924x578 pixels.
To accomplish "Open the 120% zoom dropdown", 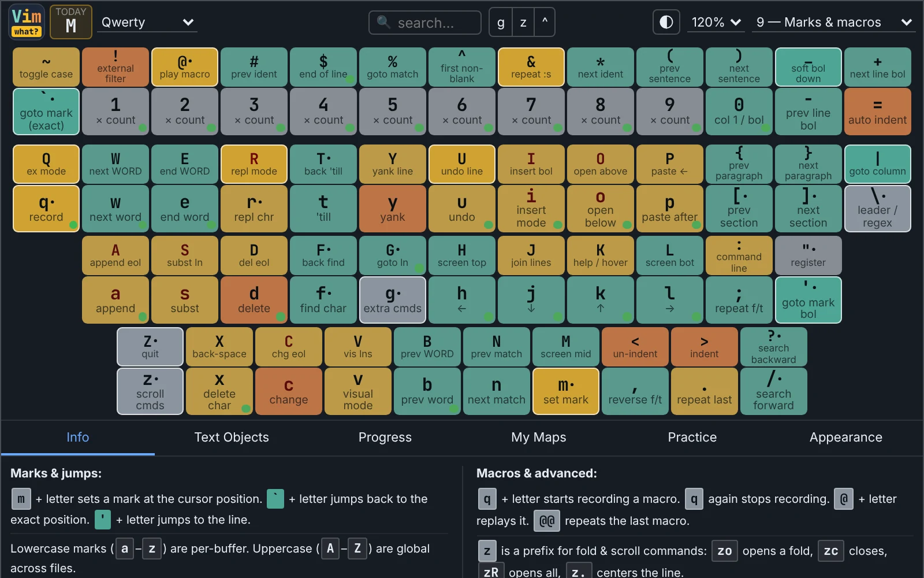I will click(716, 22).
